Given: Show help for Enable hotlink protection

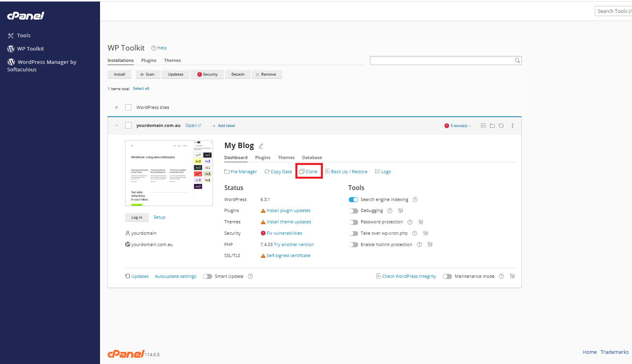Looking at the screenshot, I should click(x=419, y=244).
